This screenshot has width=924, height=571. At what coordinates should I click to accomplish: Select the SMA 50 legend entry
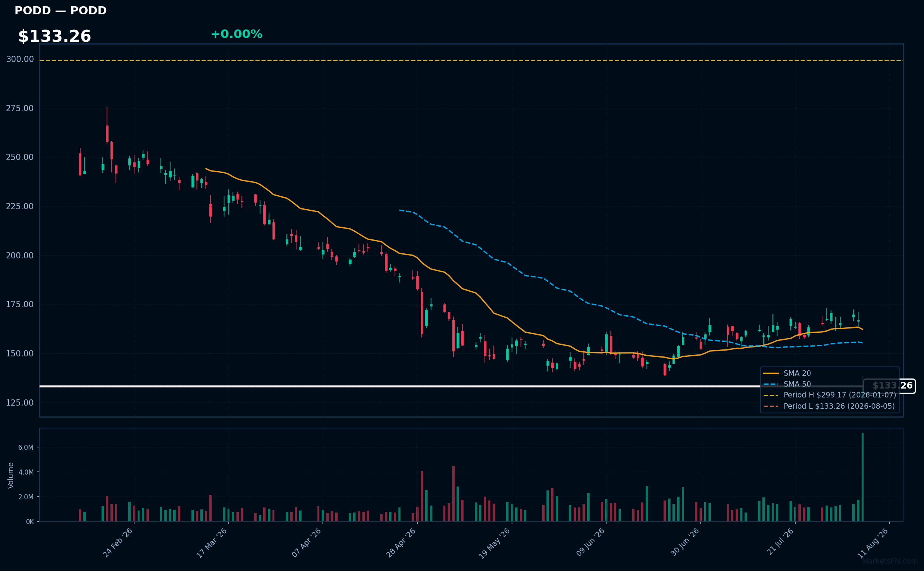[x=787, y=384]
